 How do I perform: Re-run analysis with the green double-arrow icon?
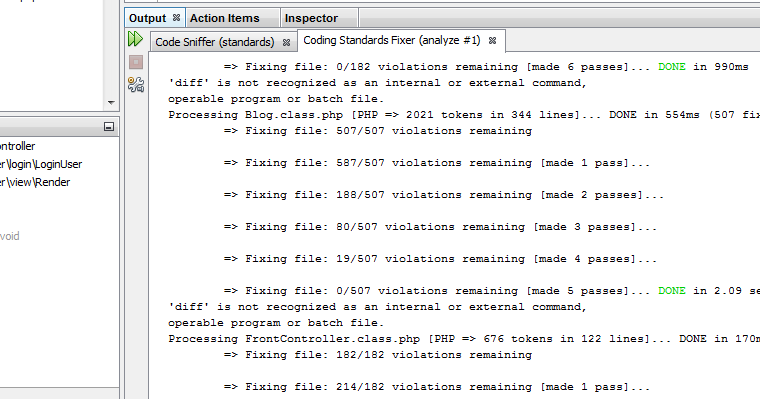pos(135,39)
